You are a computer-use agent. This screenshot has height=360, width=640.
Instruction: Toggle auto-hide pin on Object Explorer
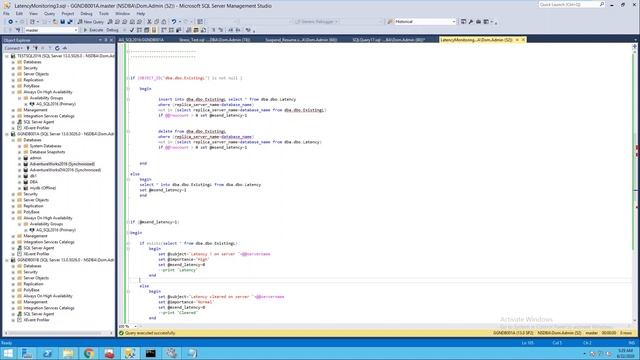(x=106, y=40)
